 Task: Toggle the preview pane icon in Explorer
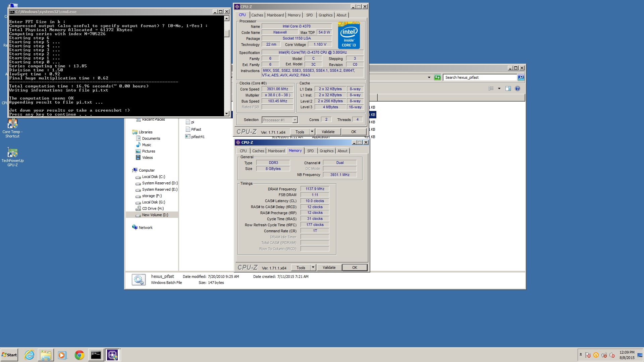(x=508, y=88)
